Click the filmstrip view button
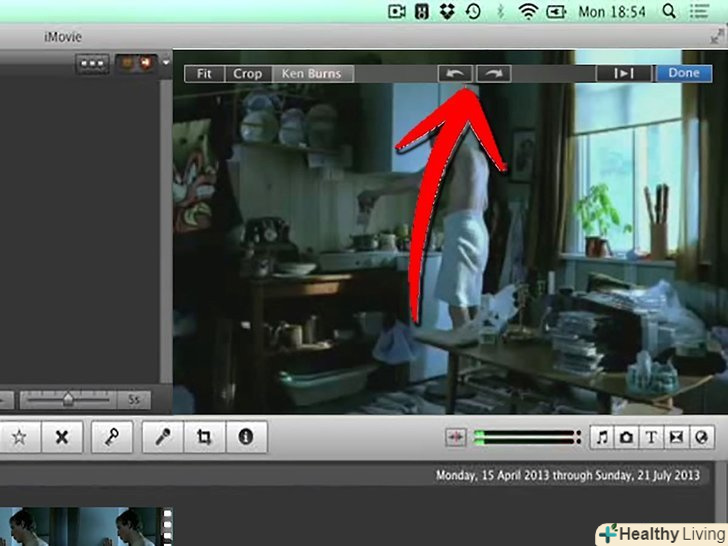 [x=92, y=64]
